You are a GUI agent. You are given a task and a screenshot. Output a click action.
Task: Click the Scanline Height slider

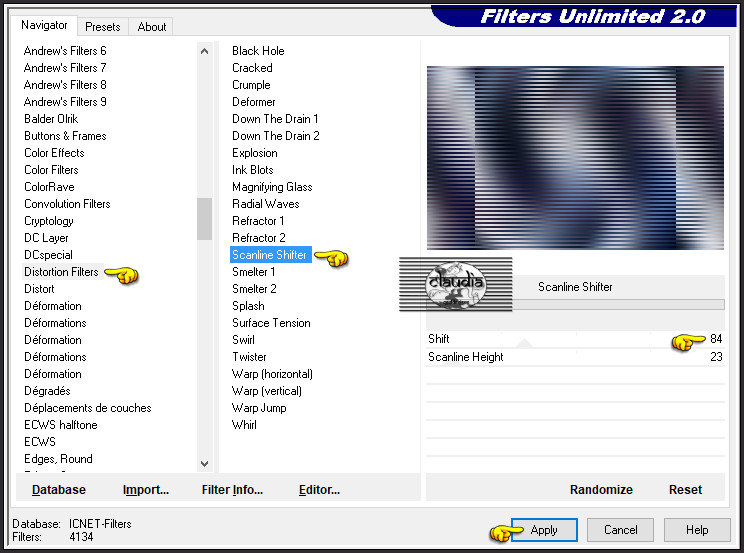(x=575, y=357)
